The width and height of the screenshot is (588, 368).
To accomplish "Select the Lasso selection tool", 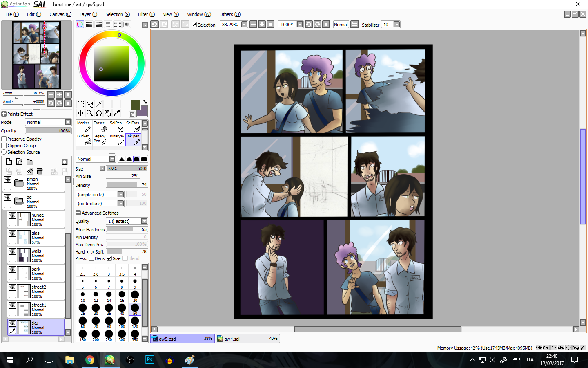I will [89, 104].
